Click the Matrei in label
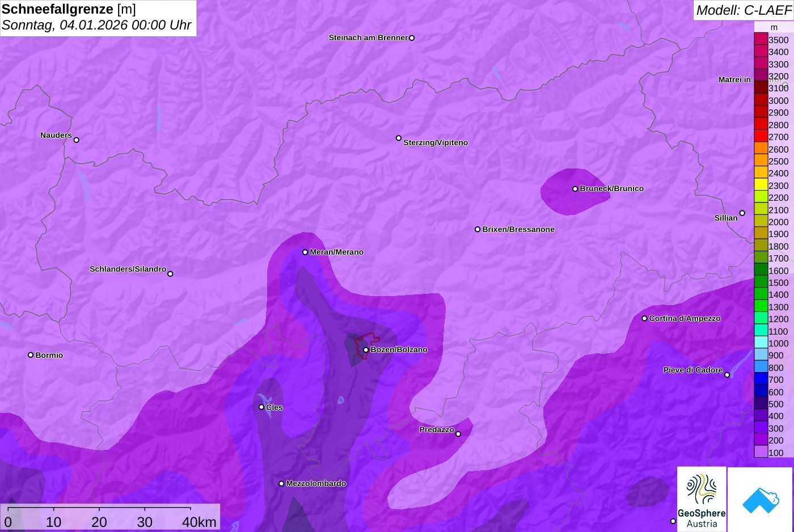Image resolution: width=794 pixels, height=532 pixels. click(734, 80)
